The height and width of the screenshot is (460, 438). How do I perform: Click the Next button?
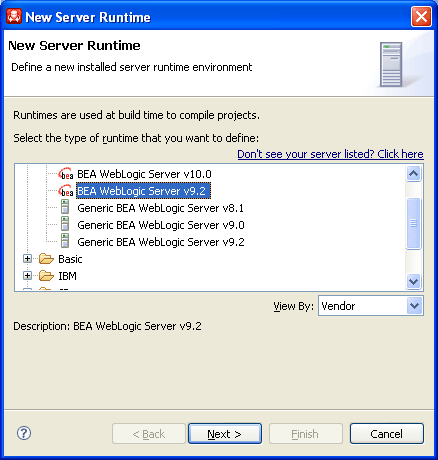pyautogui.click(x=225, y=434)
